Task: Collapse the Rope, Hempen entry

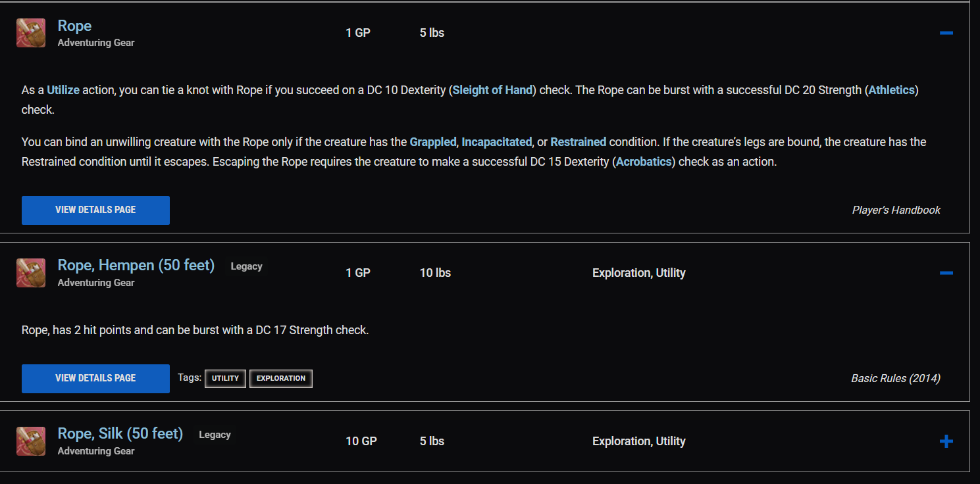Action: [x=946, y=273]
